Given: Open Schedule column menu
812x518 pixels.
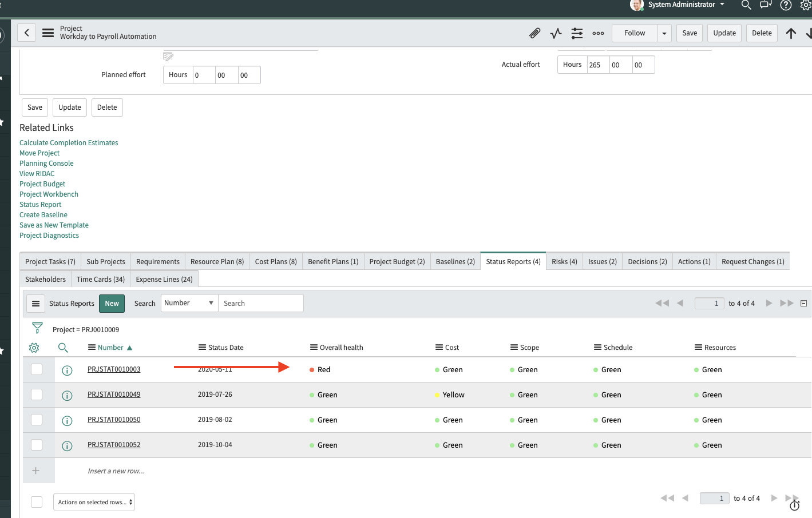Looking at the screenshot, I should pyautogui.click(x=597, y=348).
